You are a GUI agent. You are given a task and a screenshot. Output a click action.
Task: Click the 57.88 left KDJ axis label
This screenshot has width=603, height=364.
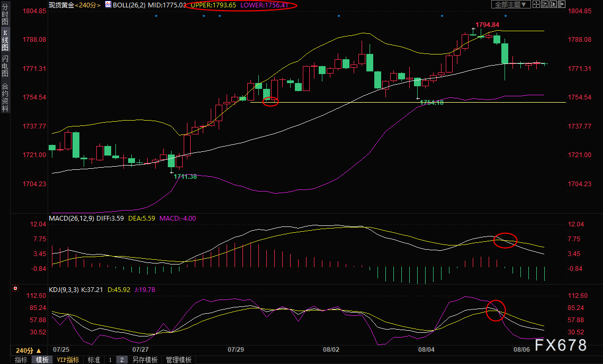[38, 320]
